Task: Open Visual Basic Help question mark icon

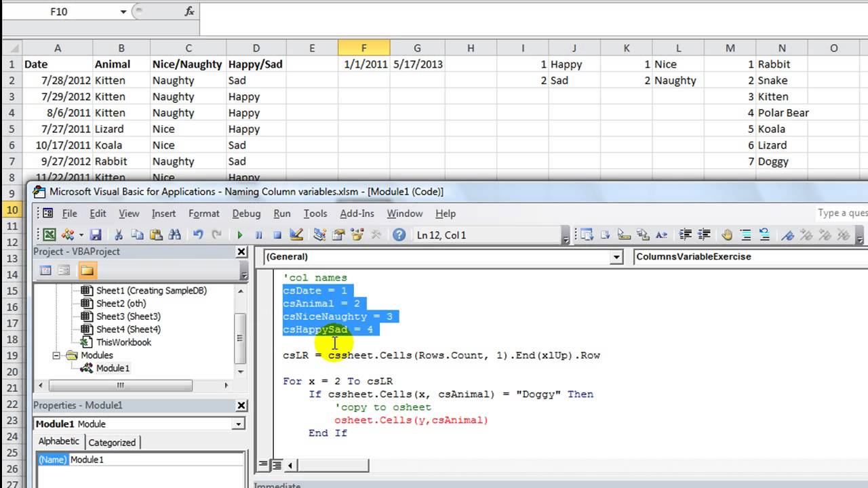Action: point(399,235)
